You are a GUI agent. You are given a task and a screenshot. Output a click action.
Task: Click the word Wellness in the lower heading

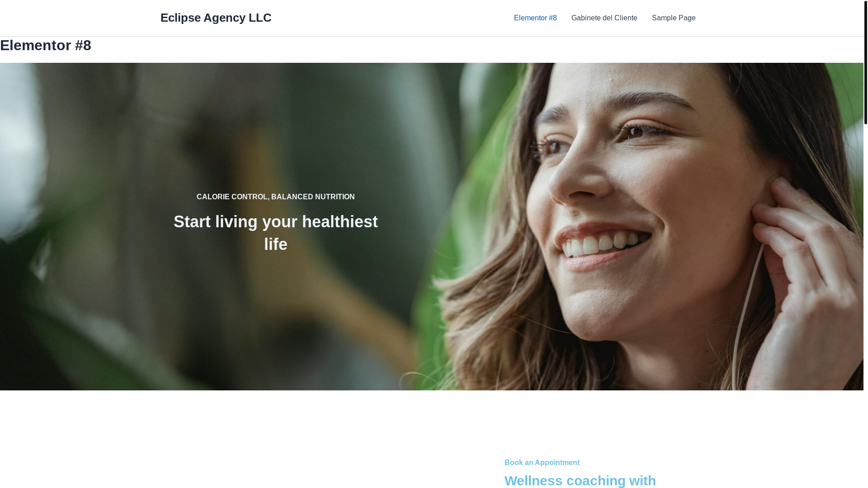pos(533,480)
